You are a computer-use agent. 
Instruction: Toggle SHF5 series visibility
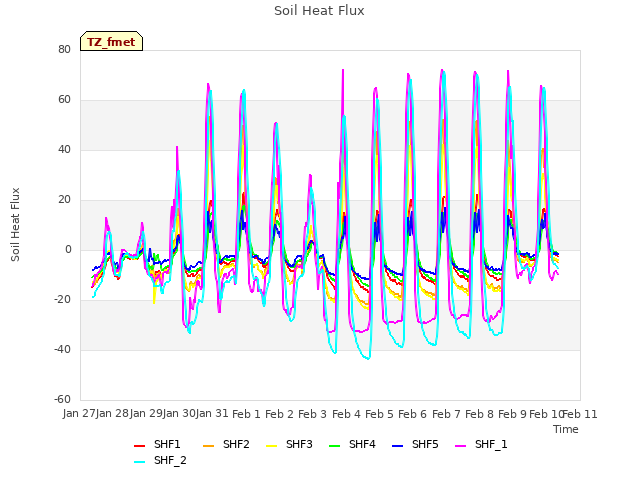coord(425,444)
